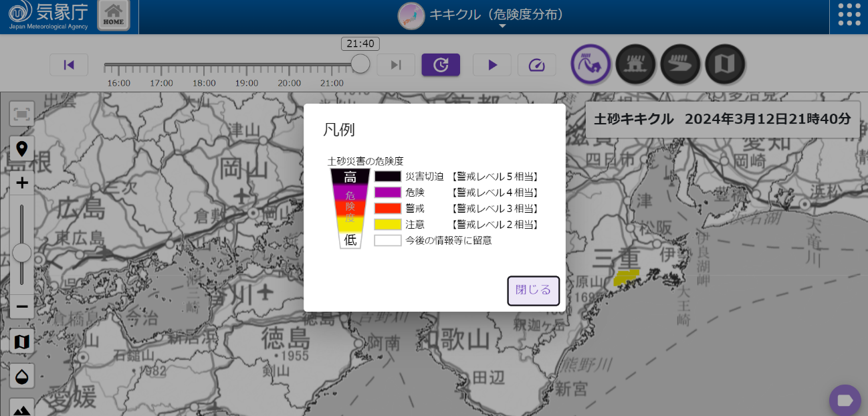868x416 pixels.
Task: Click the 21:40 time tooltip
Action: pyautogui.click(x=360, y=43)
